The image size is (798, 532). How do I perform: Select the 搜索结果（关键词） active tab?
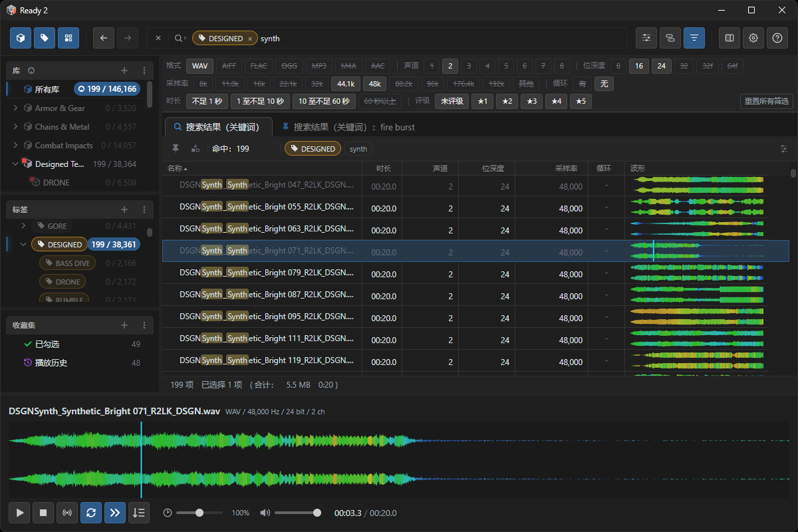[x=219, y=126]
